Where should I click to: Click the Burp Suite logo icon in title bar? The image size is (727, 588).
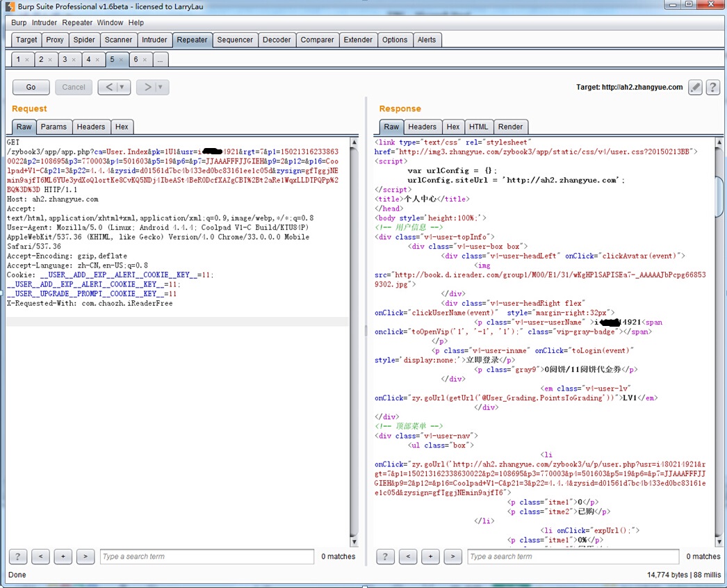10,6
